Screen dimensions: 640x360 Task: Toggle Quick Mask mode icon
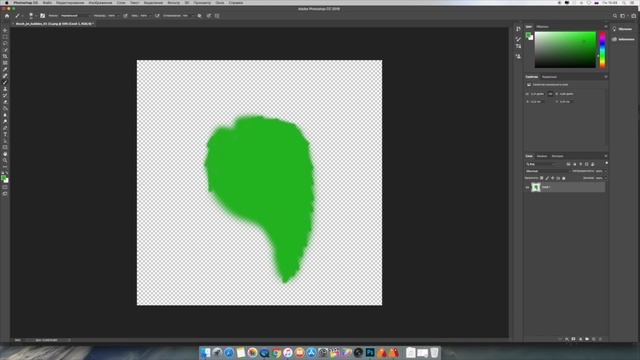5,187
